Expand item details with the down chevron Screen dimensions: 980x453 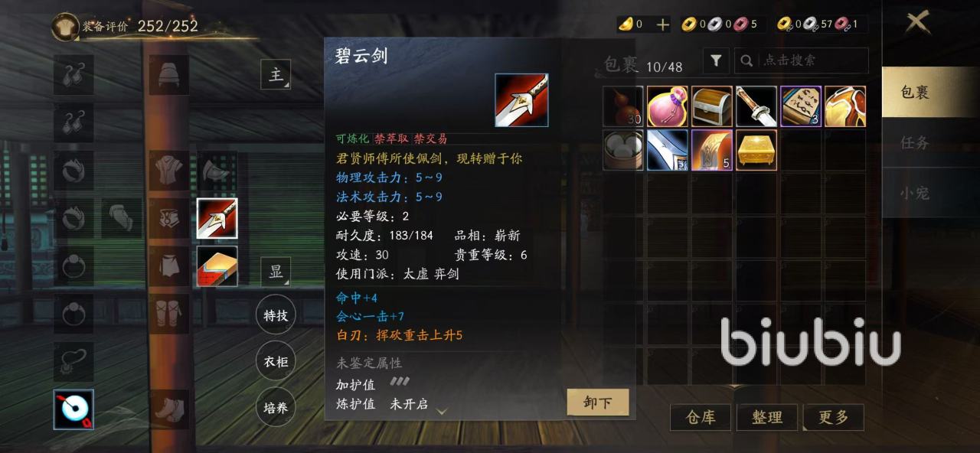click(x=442, y=411)
